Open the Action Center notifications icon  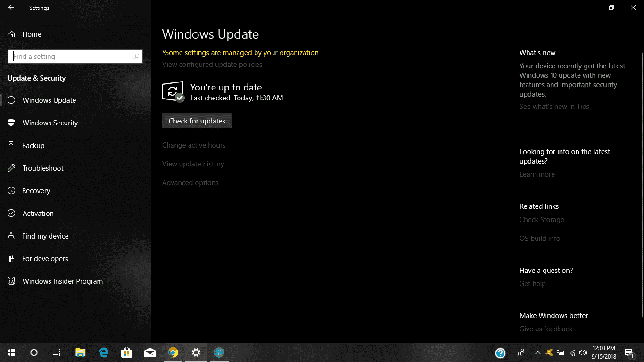tap(630, 353)
